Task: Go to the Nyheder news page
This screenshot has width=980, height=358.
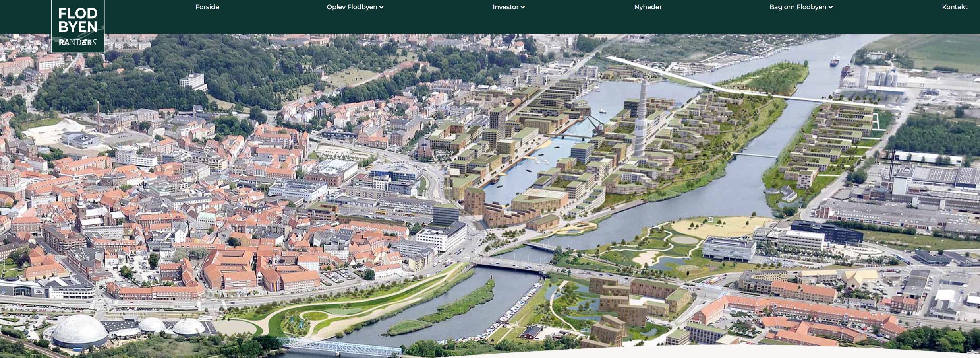Action: 648,7
